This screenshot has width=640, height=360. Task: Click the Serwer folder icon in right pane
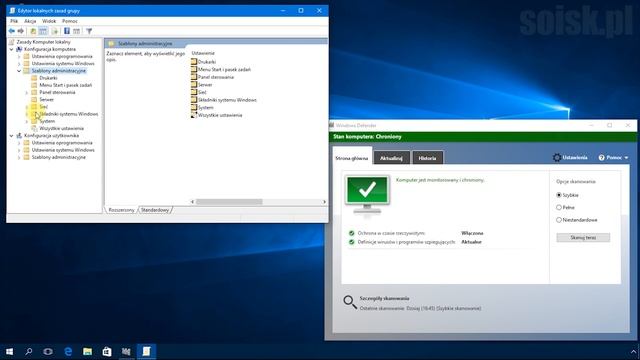[x=194, y=84]
